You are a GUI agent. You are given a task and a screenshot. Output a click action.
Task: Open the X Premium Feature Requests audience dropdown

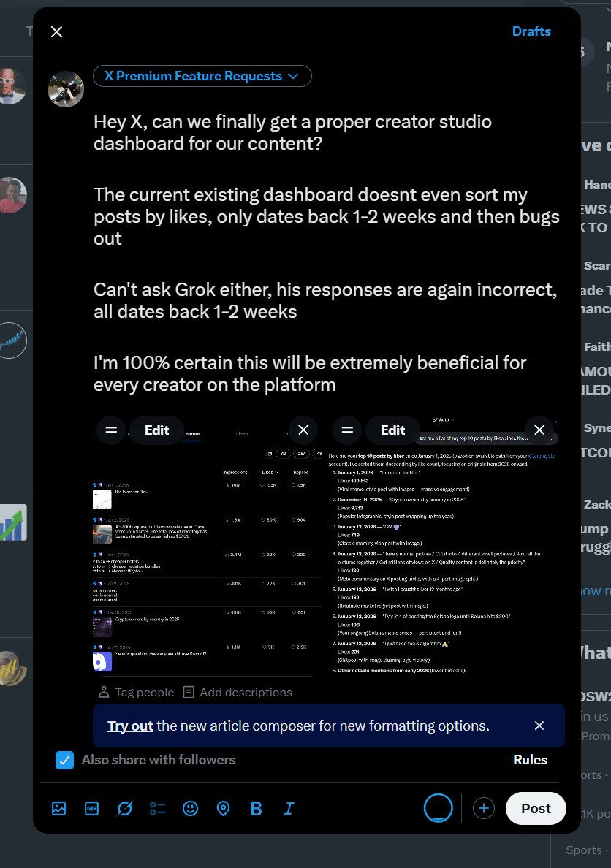click(x=202, y=76)
